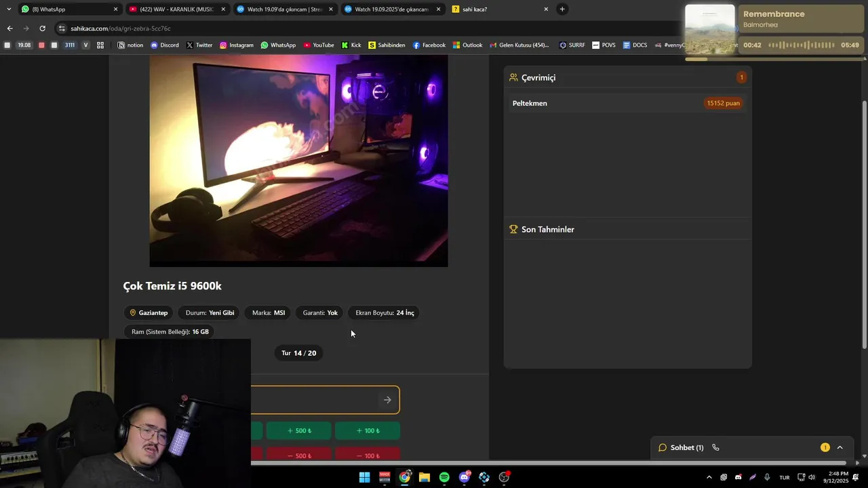
Task: Switch to the Watch 19.09.2025'de çıkancam tab
Action: coord(392,9)
